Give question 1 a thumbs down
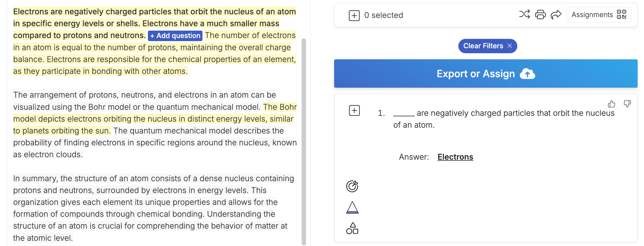644x246 pixels. (x=627, y=104)
